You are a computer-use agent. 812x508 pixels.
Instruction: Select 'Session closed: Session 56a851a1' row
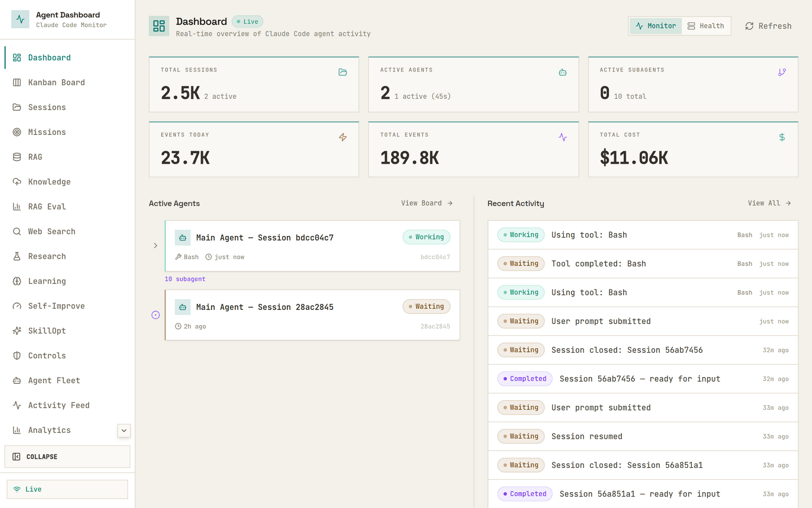coord(643,465)
